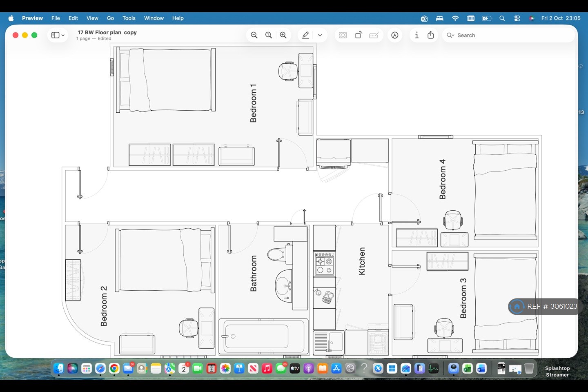The width and height of the screenshot is (588, 392).
Task: Open Apple TV from the Dock
Action: (295, 368)
